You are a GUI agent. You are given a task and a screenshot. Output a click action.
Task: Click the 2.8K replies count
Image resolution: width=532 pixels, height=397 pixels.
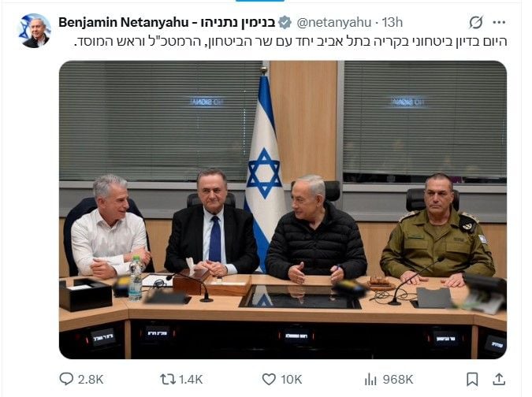91,379
